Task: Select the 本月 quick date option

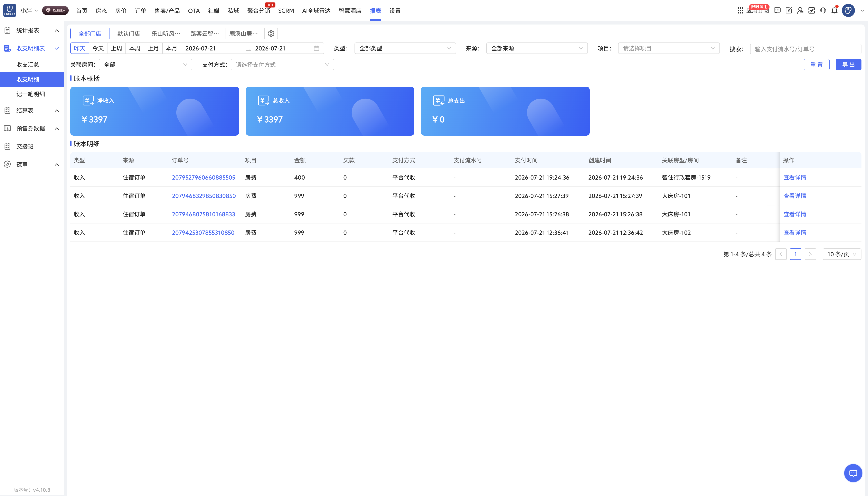Action: click(172, 48)
